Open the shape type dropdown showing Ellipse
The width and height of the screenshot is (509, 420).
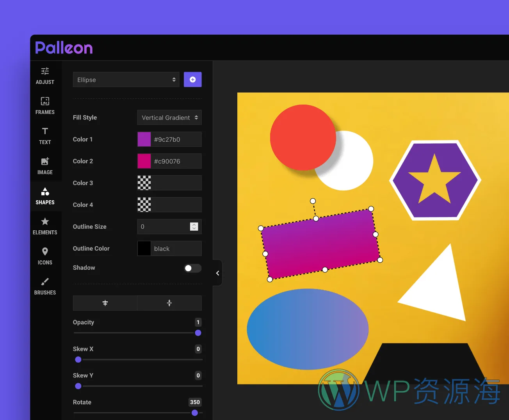(126, 79)
